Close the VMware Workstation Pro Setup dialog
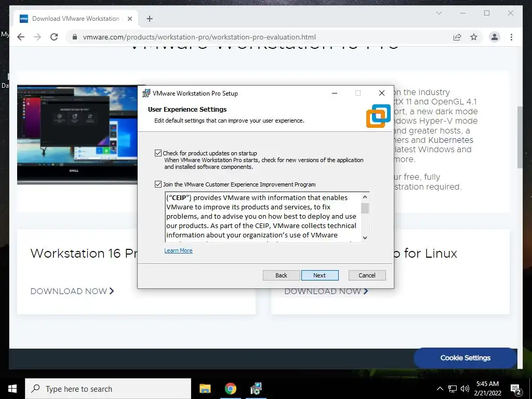This screenshot has height=399, width=532. tap(382, 93)
